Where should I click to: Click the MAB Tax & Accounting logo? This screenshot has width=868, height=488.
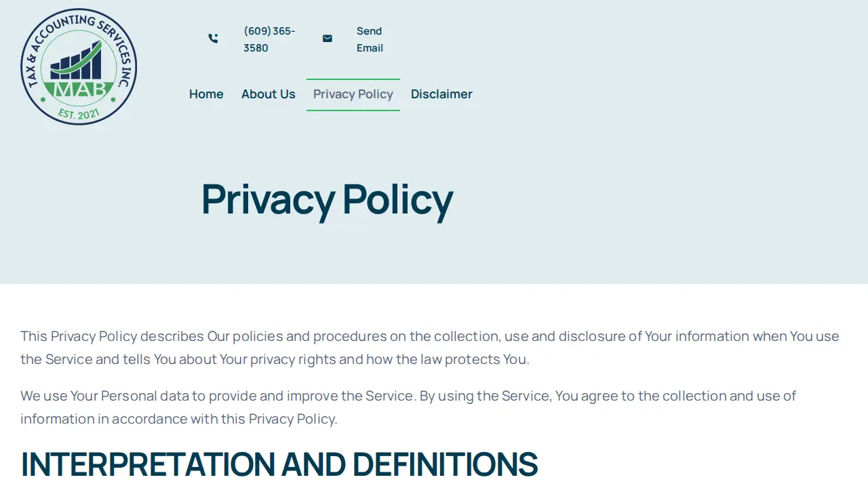[x=79, y=66]
